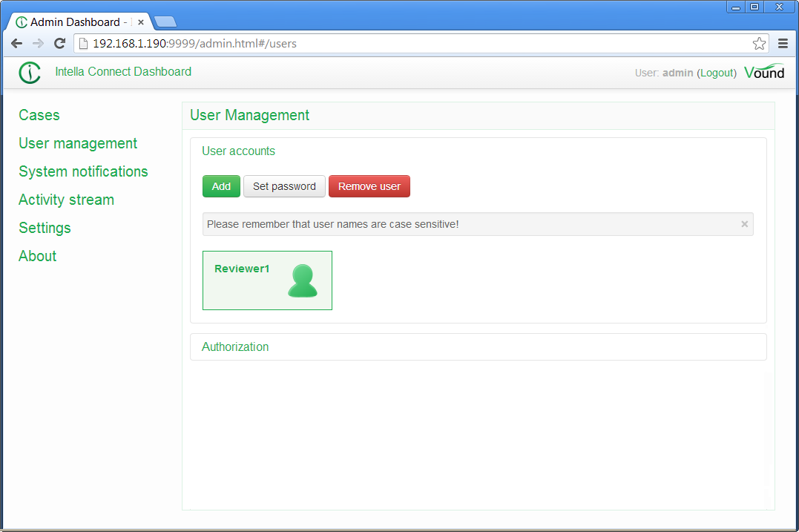Click the Logout link
The width and height of the screenshot is (799, 532).
[717, 73]
